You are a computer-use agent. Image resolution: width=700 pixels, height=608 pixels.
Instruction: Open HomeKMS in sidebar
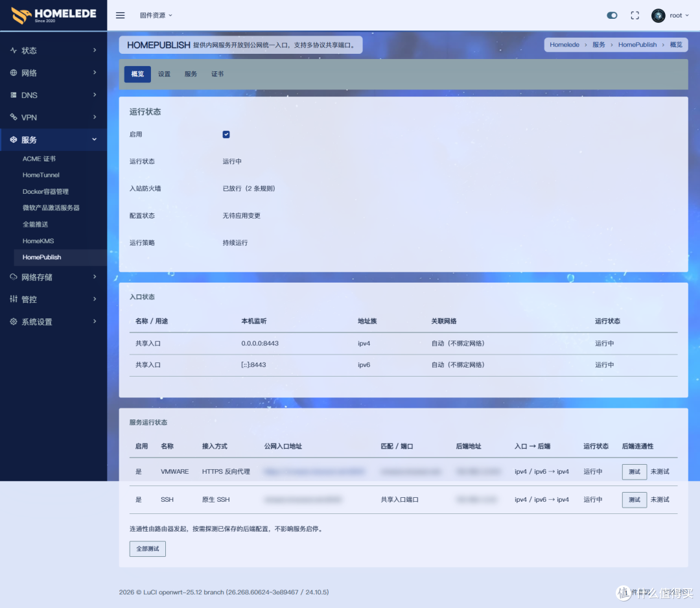tap(38, 241)
